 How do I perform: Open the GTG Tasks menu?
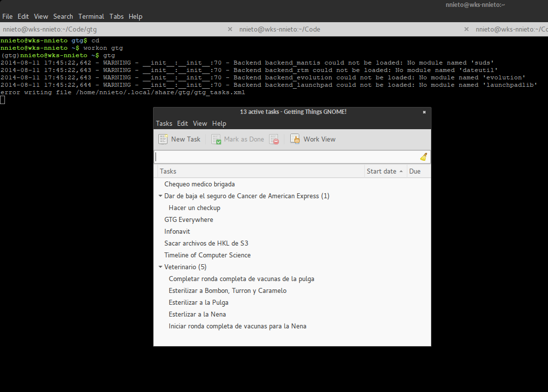coord(164,124)
